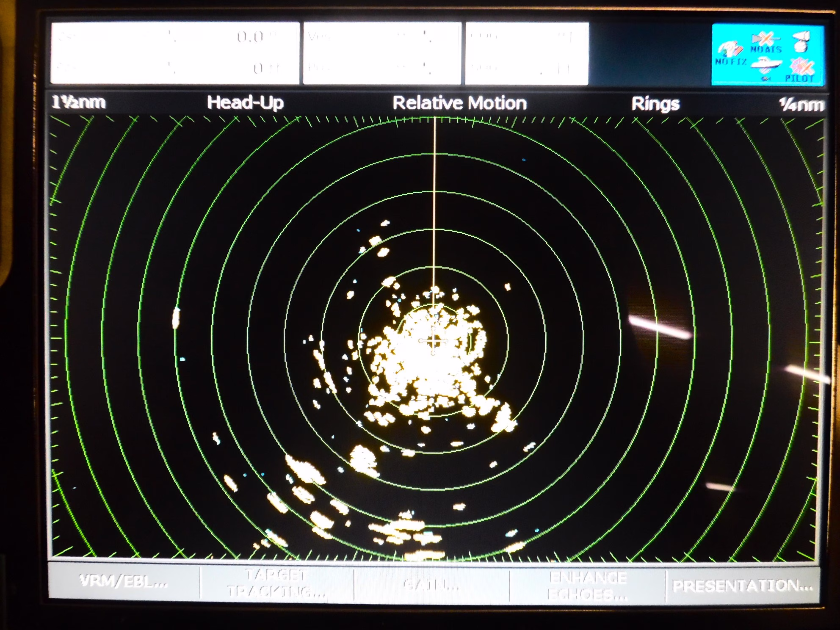This screenshot has width=840, height=630.
Task: Open the ENHANCE ECHOES softkey
Action: click(587, 586)
